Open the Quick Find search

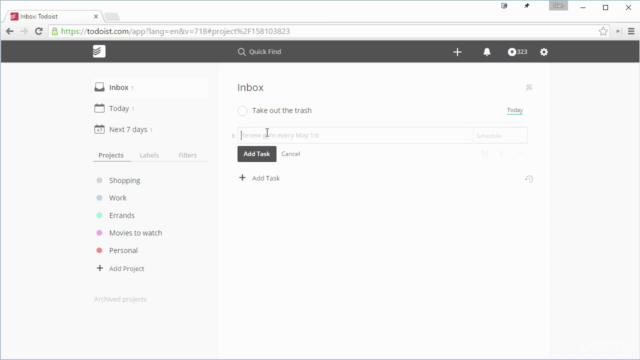pos(260,52)
